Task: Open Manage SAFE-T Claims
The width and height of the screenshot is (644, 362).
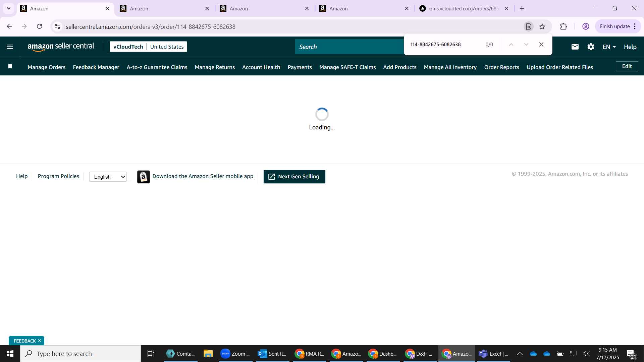Action: tap(347, 67)
